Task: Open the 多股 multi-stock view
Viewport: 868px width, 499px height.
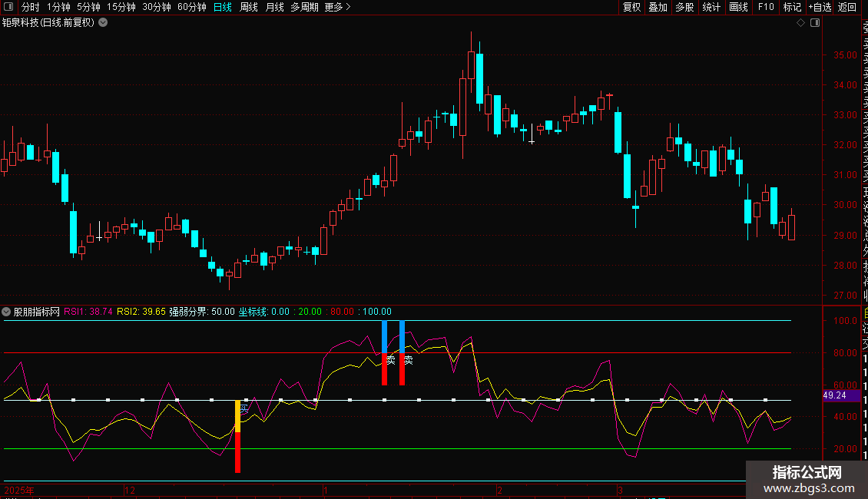Action: [684, 7]
